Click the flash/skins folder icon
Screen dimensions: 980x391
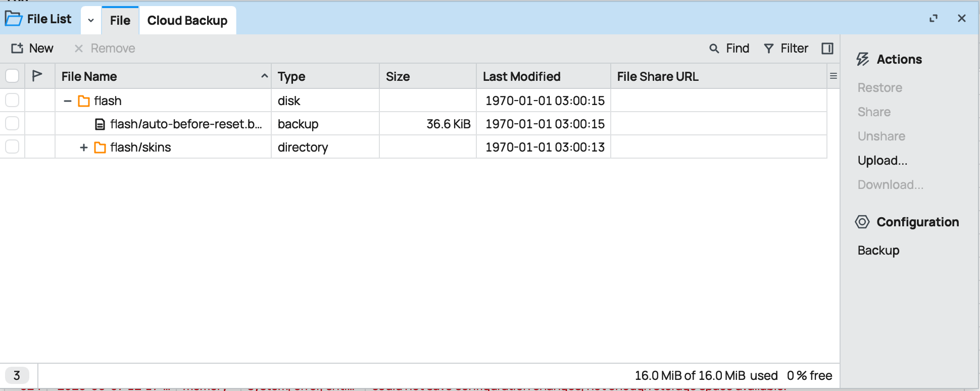coord(100,148)
